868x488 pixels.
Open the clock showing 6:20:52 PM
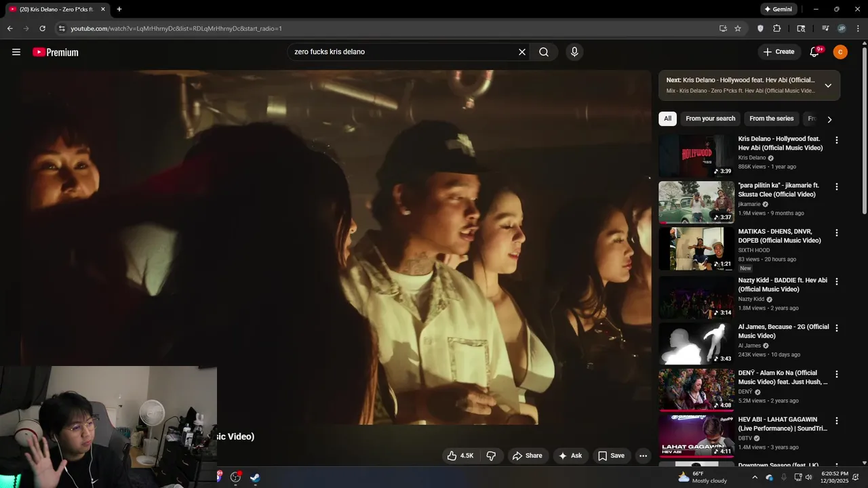835,477
